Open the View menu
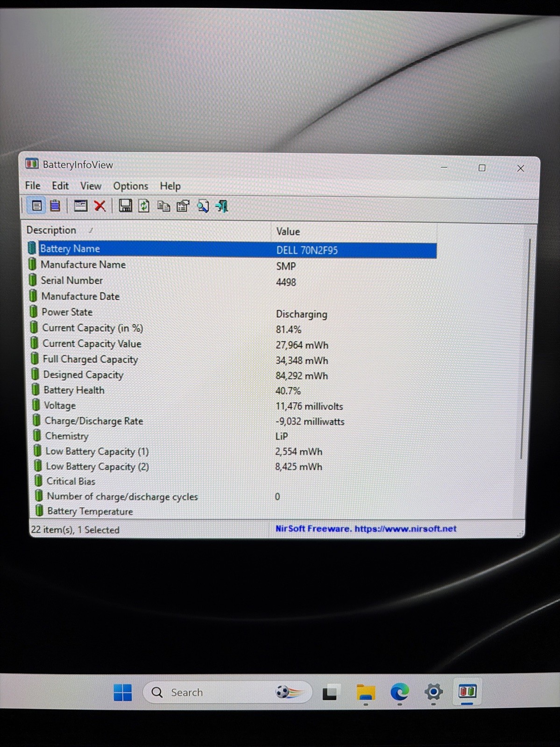Viewport: 560px width, 747px height. (91, 186)
